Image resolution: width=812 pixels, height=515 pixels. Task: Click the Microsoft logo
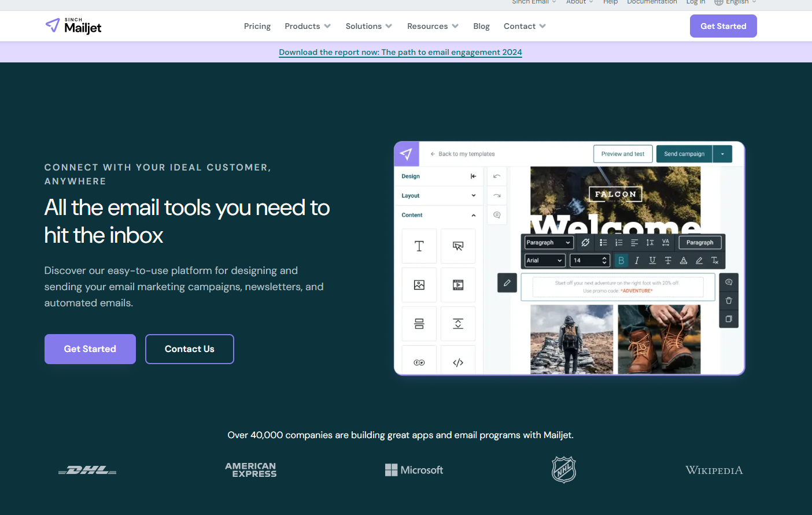[414, 470]
